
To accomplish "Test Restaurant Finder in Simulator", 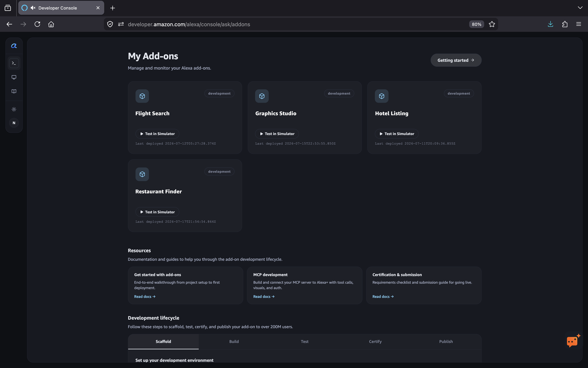I will pos(157,212).
